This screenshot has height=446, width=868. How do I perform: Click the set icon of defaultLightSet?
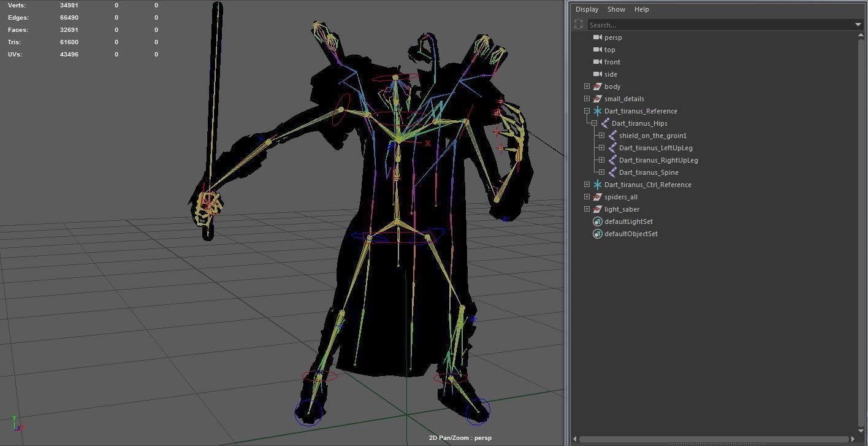[x=597, y=221]
